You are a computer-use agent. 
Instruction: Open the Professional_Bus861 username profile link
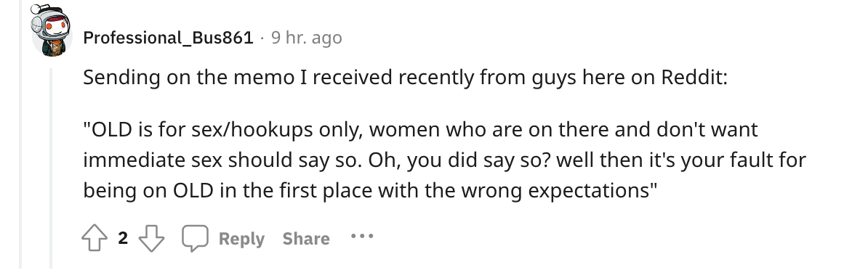168,38
